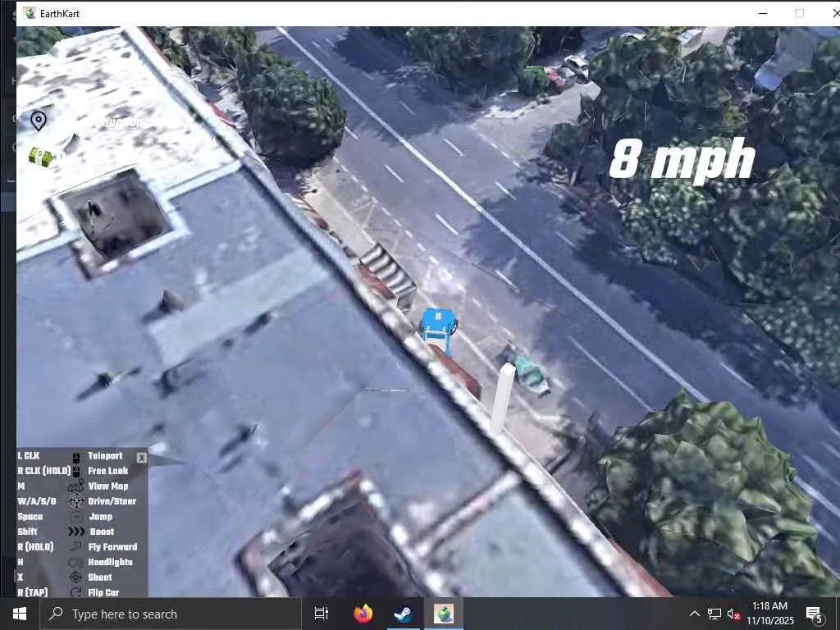Open the notification center icon
The image size is (840, 630).
pos(815,614)
